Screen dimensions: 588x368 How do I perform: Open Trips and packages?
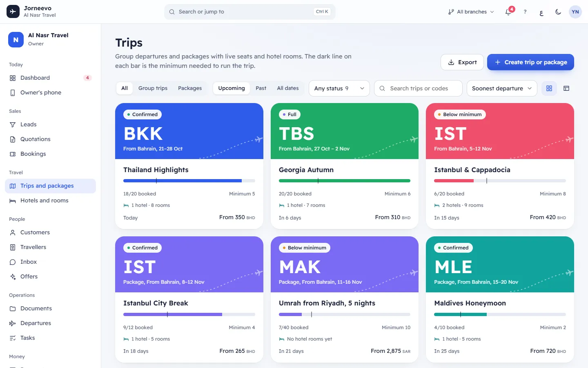(50, 186)
